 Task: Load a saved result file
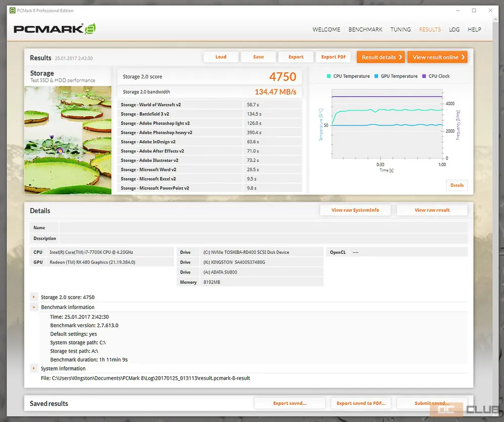[221, 57]
